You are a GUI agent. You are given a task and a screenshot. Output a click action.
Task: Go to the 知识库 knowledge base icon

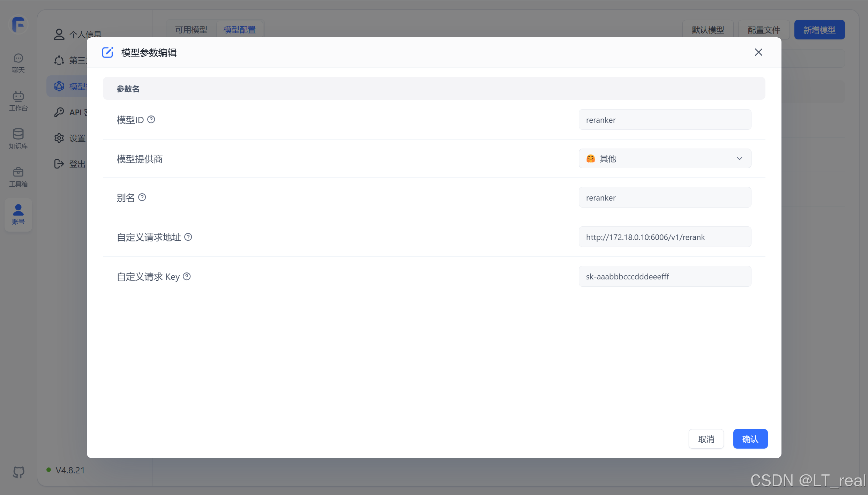pyautogui.click(x=18, y=138)
